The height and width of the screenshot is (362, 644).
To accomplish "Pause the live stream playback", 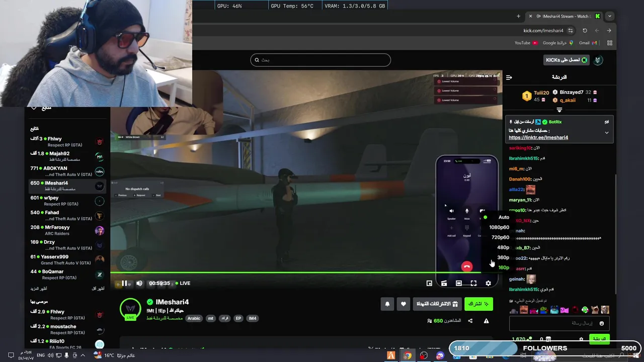I will 124,283.
